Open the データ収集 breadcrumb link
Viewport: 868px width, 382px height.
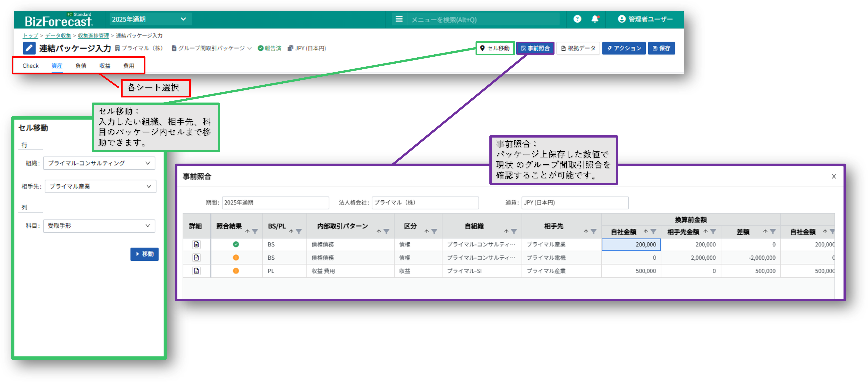click(58, 36)
